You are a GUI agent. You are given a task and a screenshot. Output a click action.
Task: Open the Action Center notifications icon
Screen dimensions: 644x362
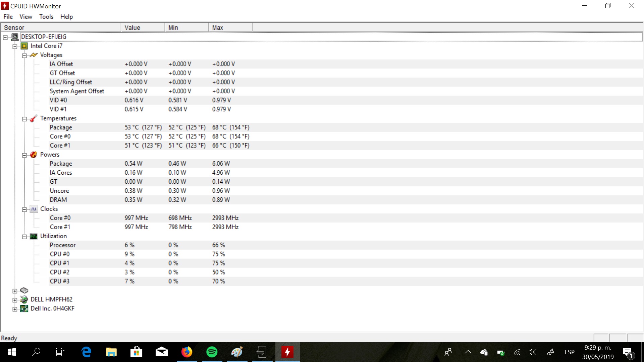pos(628,352)
